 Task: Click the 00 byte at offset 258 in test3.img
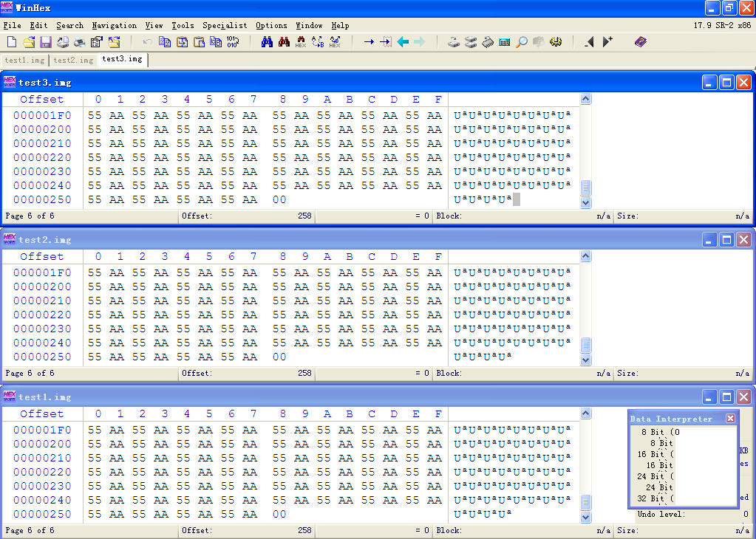coord(279,199)
